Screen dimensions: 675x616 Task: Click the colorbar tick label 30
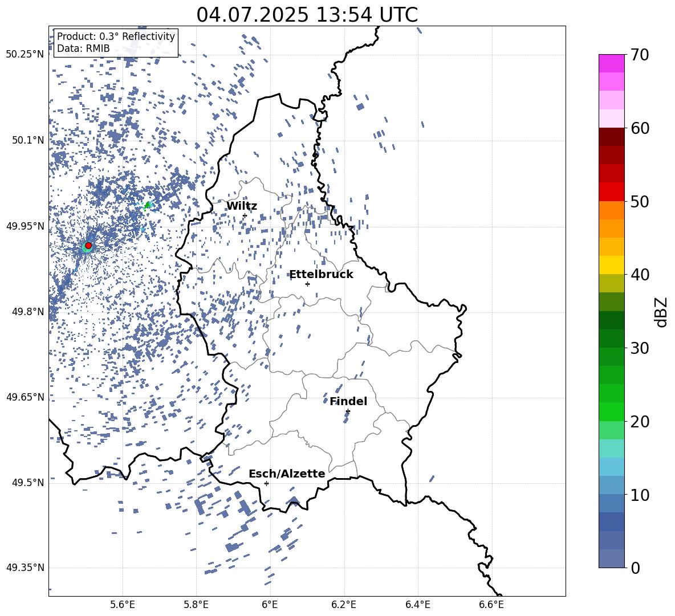point(640,348)
